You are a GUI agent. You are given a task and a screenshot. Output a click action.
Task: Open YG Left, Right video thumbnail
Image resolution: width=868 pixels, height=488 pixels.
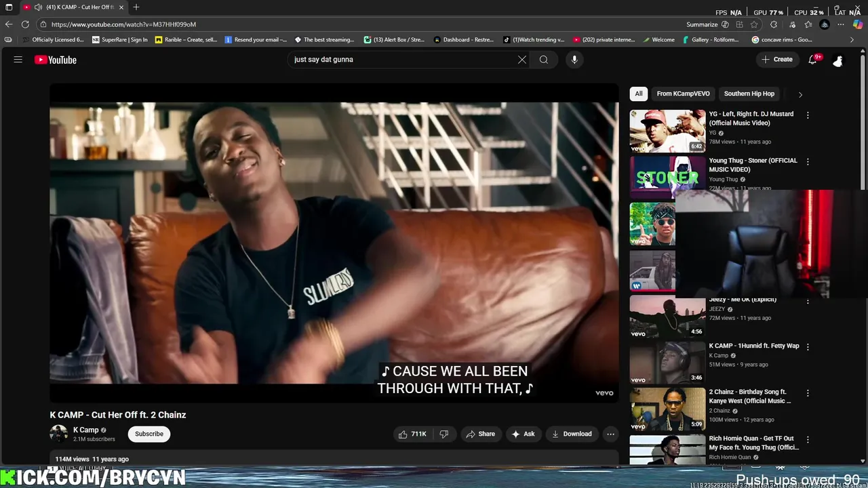click(667, 131)
